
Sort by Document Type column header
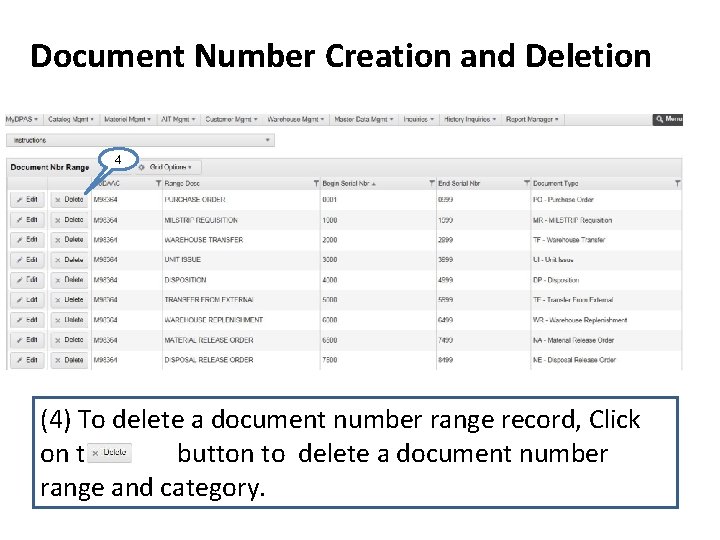coord(555,183)
